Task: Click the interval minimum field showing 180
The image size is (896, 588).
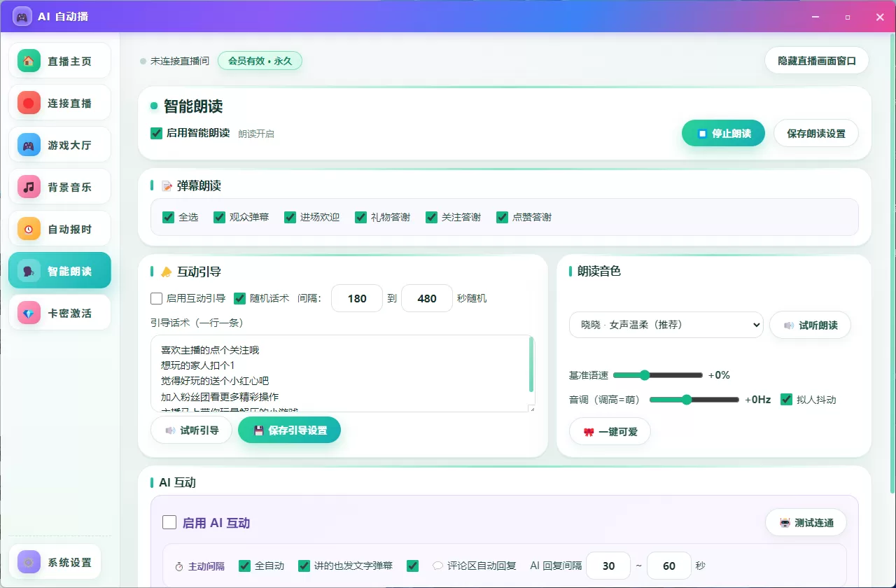Action: pyautogui.click(x=357, y=298)
